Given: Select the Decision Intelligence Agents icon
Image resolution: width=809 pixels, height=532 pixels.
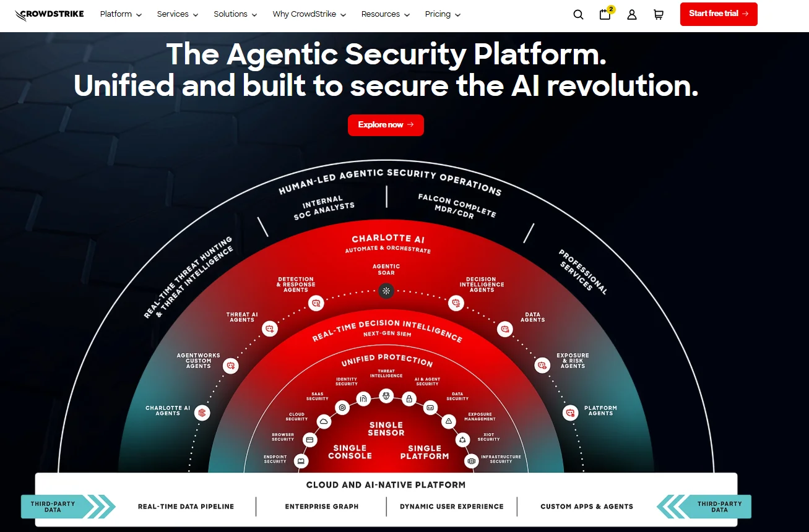Looking at the screenshot, I should pyautogui.click(x=456, y=303).
